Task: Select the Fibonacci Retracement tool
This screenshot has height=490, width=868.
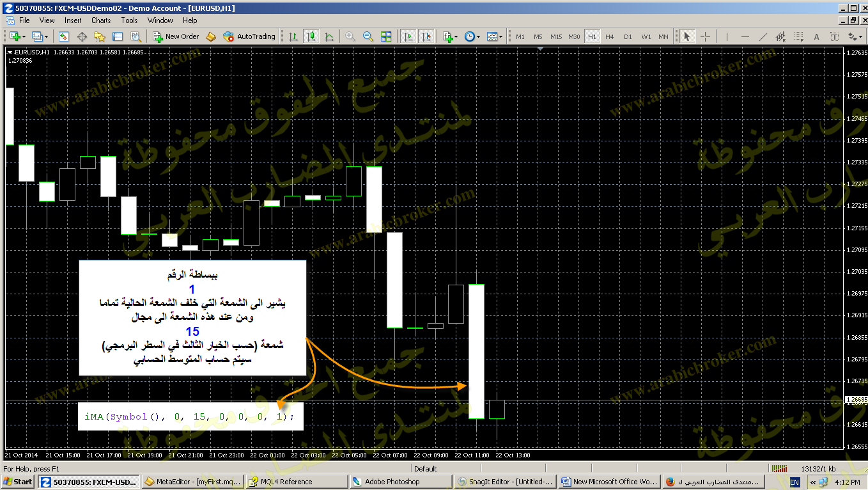Action: click(x=798, y=36)
